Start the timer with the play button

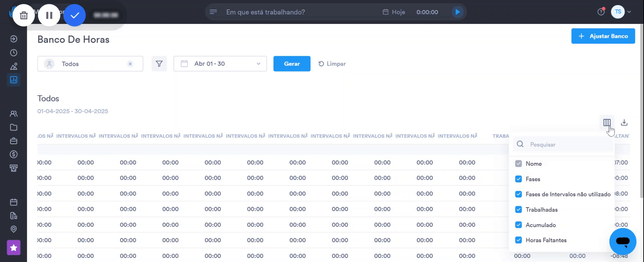click(457, 12)
